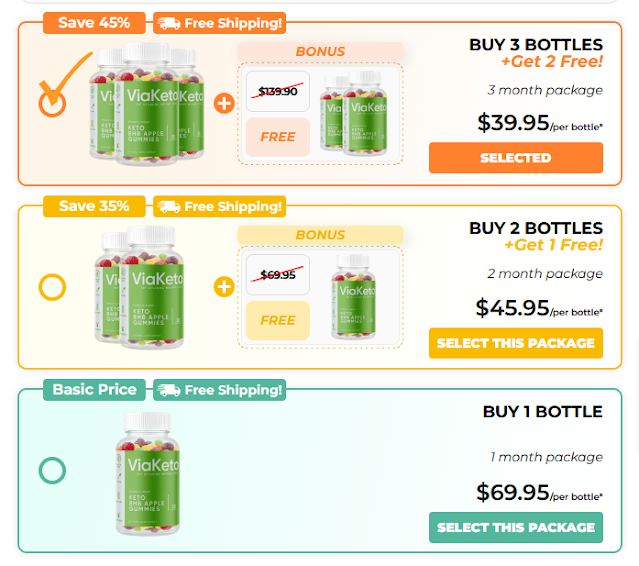Click the delivery truck icon on yellow Free Shipping badge
The width and height of the screenshot is (639, 566).
[x=168, y=206]
